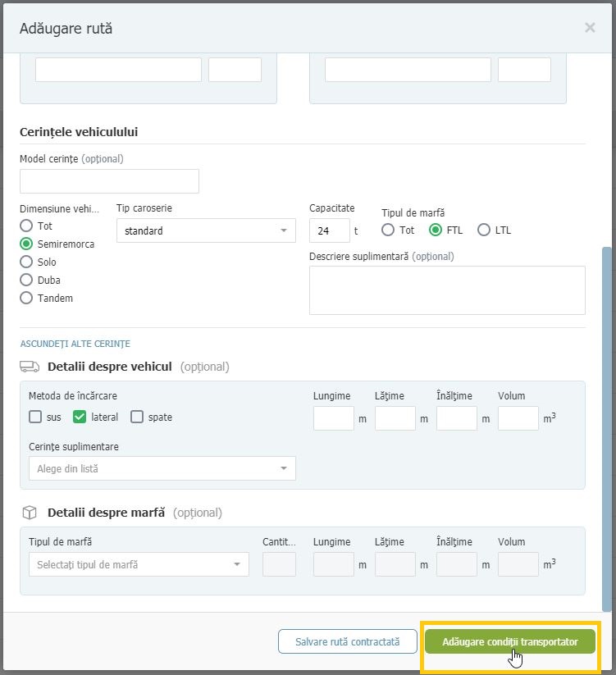Focus the Descriere suplimentară text area
Screen dimensions: 616x675
447,290
